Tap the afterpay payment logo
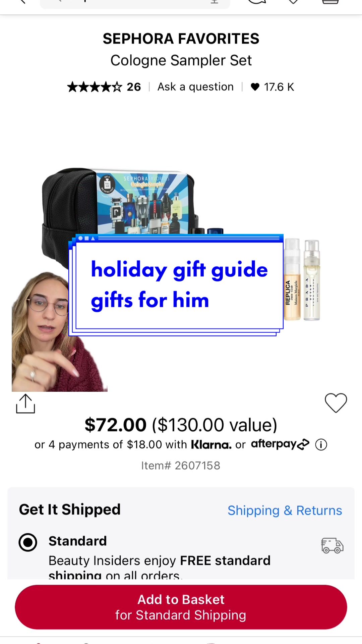Screen dimensions: 362x644 (280, 444)
